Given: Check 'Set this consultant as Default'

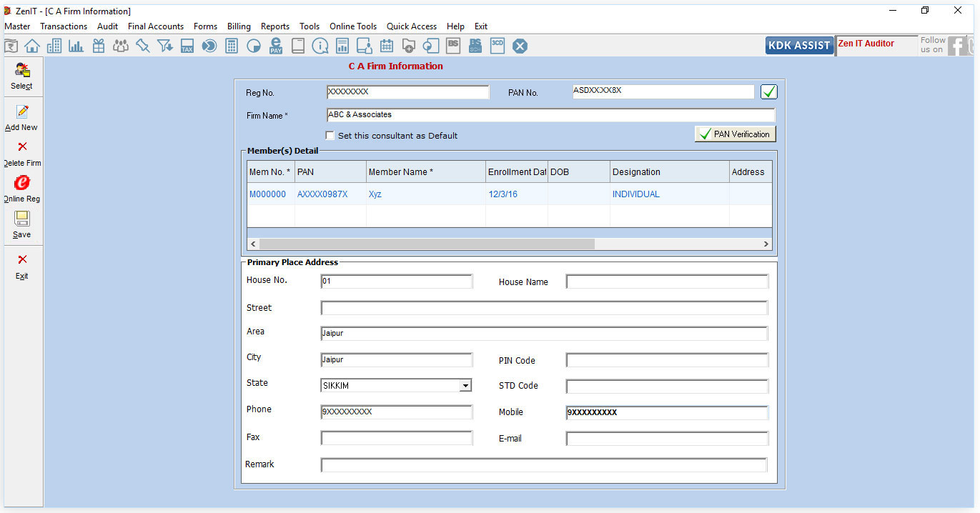Looking at the screenshot, I should coord(330,135).
